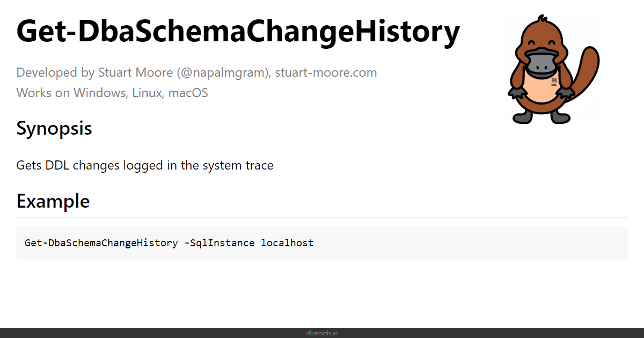The image size is (644, 338).
Task: Click the platypus mascot's left gray foot
Action: [x=524, y=117]
